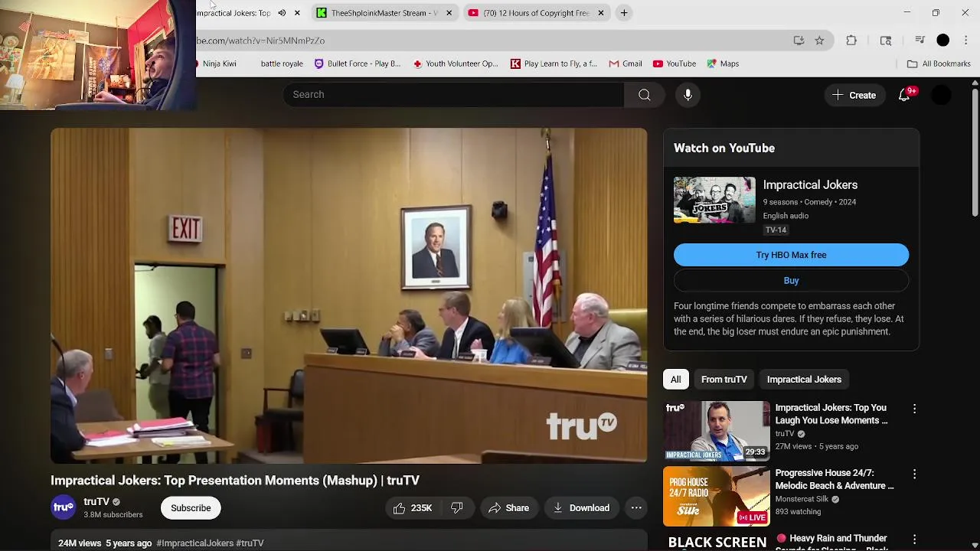
Task: Open the Youth Volunteer Op... bookmark
Action: point(456,64)
